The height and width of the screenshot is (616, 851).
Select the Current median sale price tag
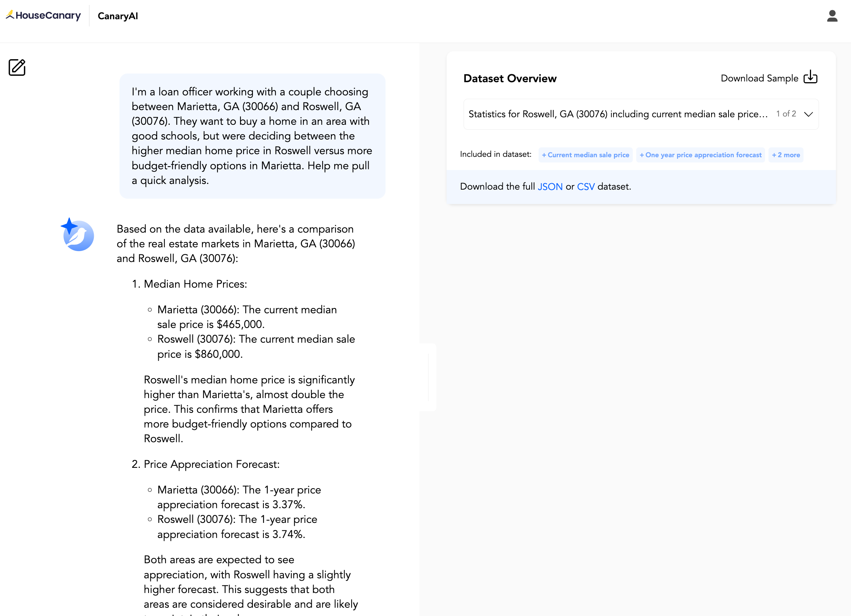[585, 155]
